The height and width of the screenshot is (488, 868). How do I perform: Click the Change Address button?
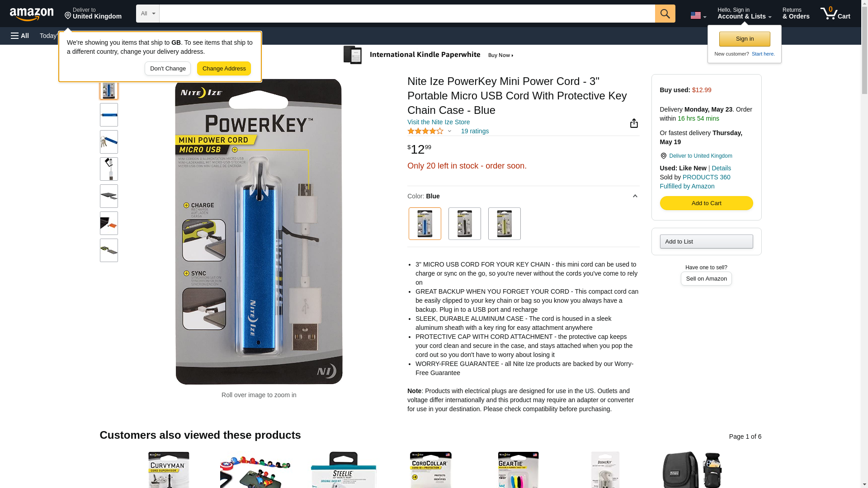point(224,69)
